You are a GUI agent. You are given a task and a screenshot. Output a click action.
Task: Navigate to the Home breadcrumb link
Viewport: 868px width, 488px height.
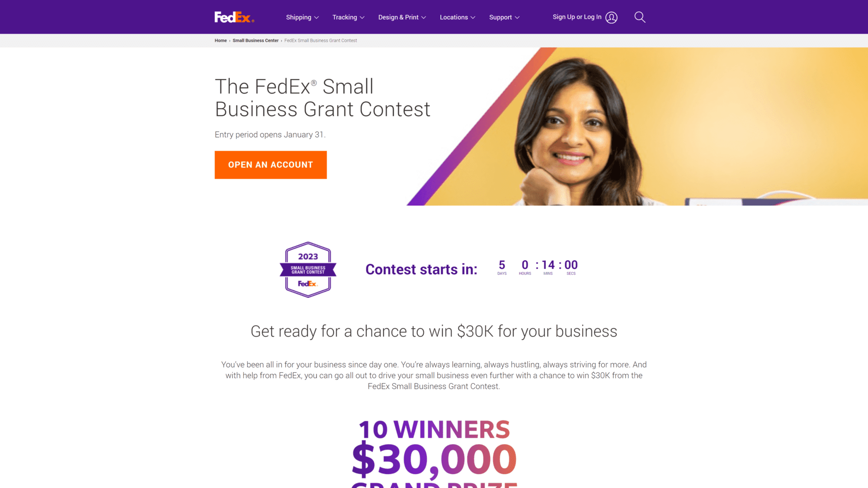[221, 40]
